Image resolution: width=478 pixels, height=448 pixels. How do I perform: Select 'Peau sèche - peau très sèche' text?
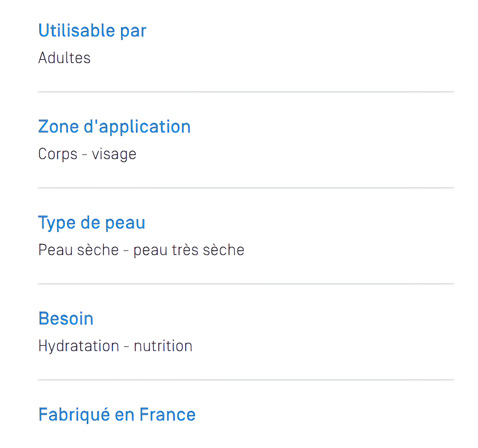pos(141,250)
